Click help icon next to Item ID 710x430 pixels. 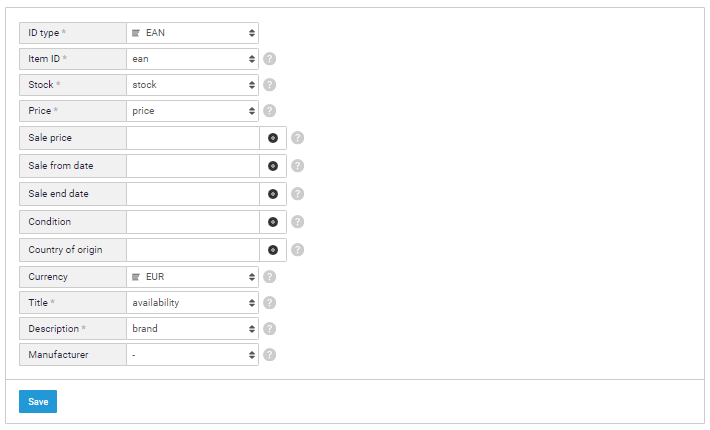pyautogui.click(x=270, y=59)
